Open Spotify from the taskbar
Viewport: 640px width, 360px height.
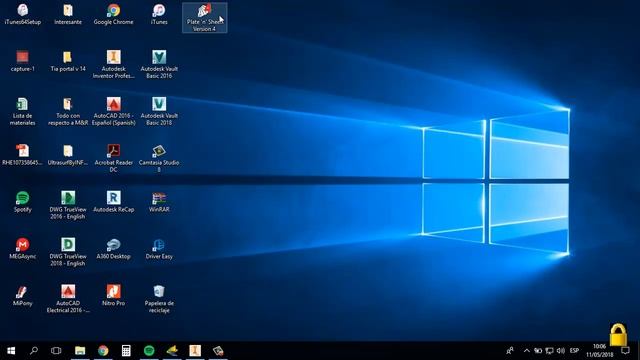[x=149, y=351]
